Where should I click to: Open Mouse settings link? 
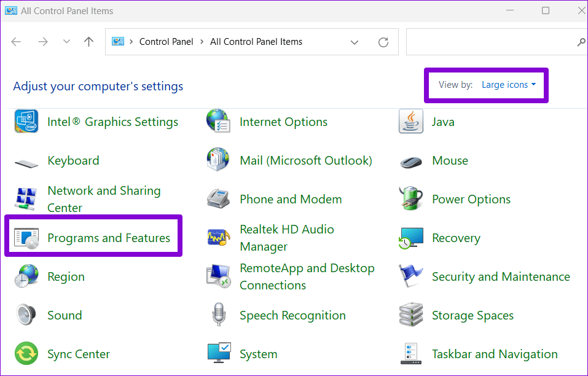450,160
